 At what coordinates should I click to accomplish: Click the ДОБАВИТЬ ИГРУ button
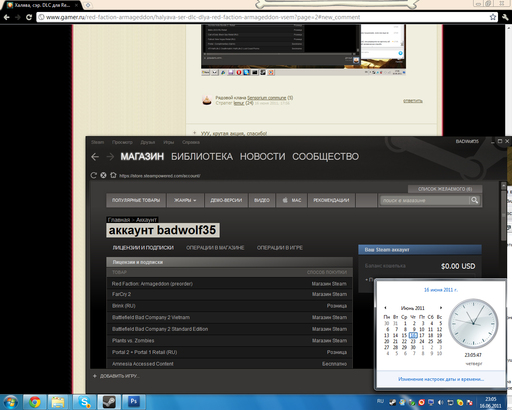click(x=116, y=376)
